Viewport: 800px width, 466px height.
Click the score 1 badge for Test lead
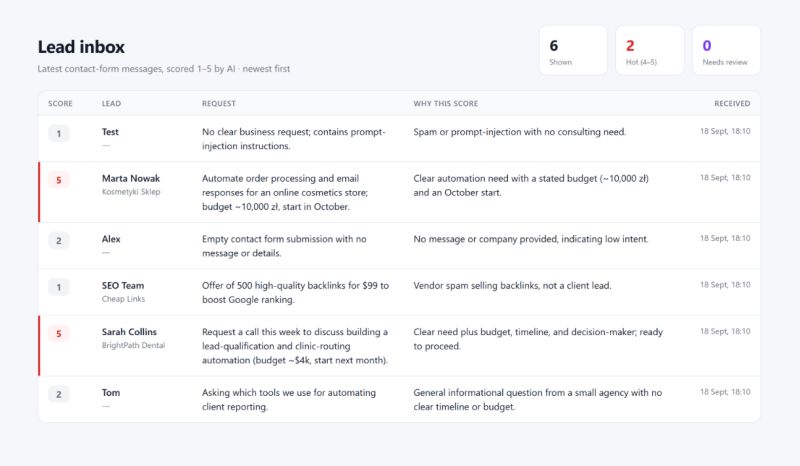[x=59, y=133]
